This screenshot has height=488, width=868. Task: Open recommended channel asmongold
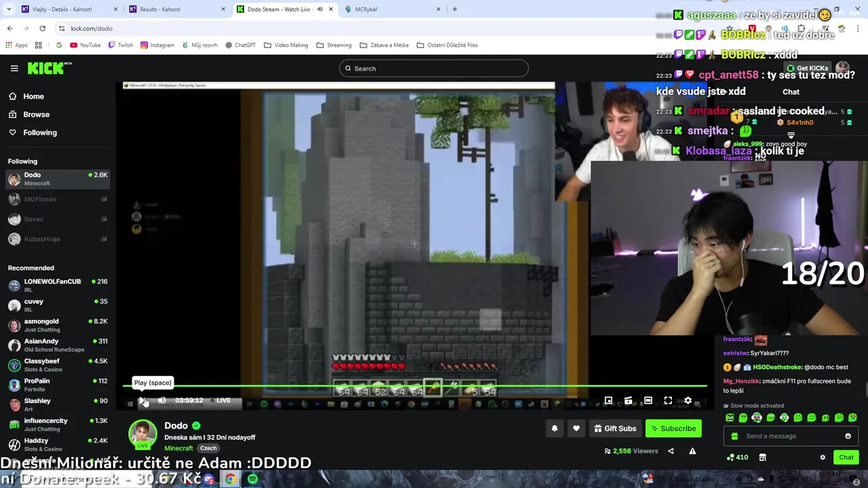click(x=58, y=325)
